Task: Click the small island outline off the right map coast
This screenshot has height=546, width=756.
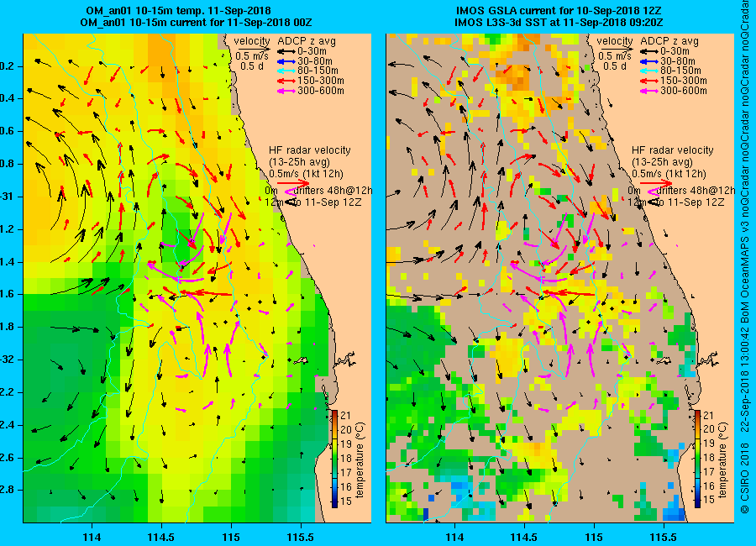Action: [x=664, y=360]
